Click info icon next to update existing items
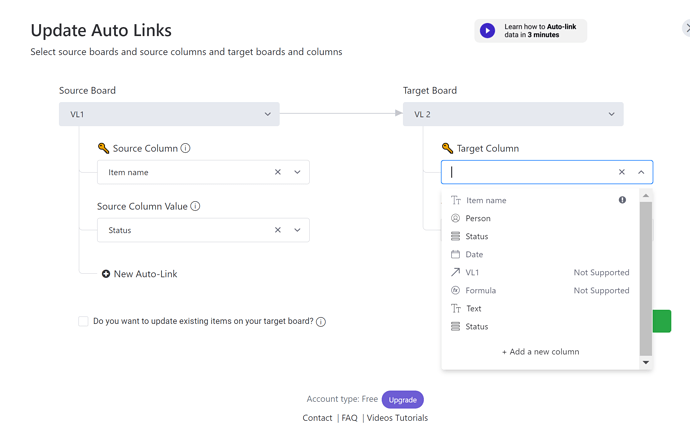690x424 pixels. [321, 322]
